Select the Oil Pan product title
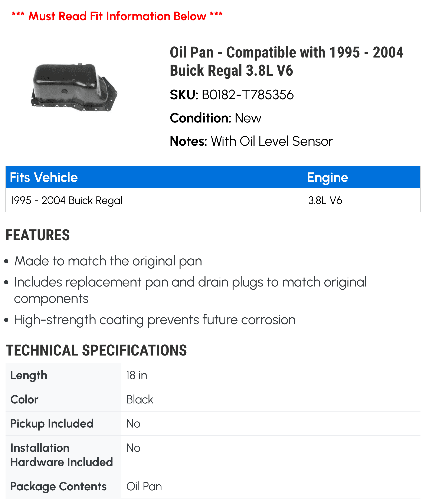The image size is (426, 504). (x=286, y=61)
